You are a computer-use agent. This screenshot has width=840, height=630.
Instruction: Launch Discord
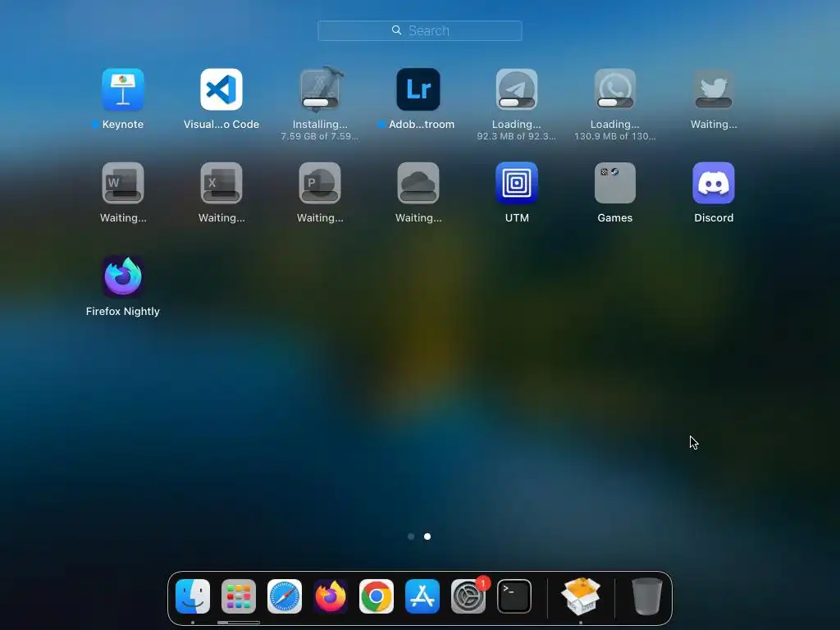coord(714,183)
